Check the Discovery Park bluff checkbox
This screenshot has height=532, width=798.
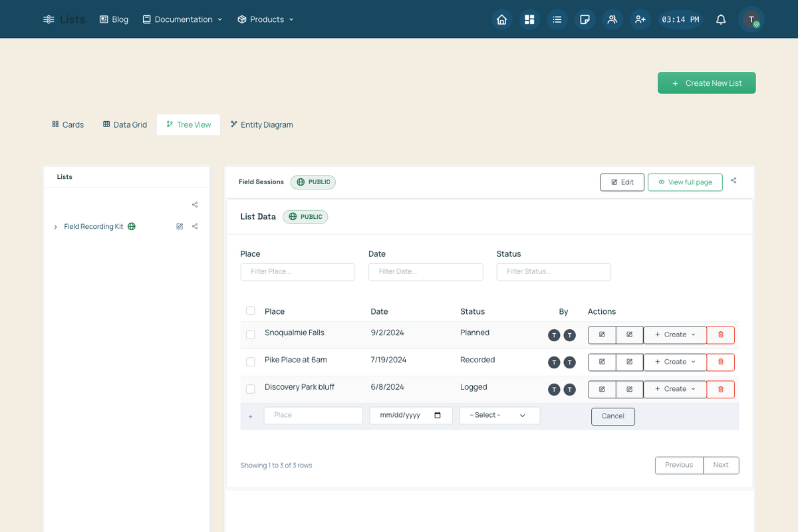pyautogui.click(x=250, y=389)
